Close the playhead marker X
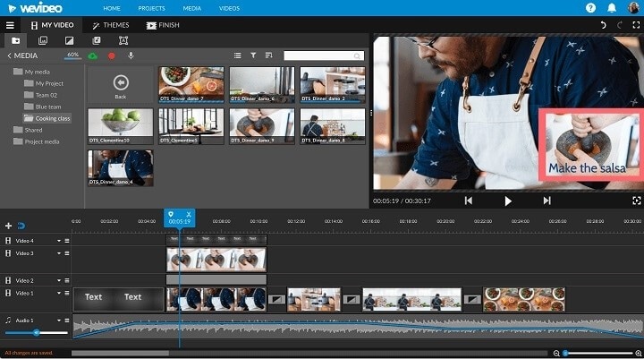The width and height of the screenshot is (644, 359). (x=189, y=214)
